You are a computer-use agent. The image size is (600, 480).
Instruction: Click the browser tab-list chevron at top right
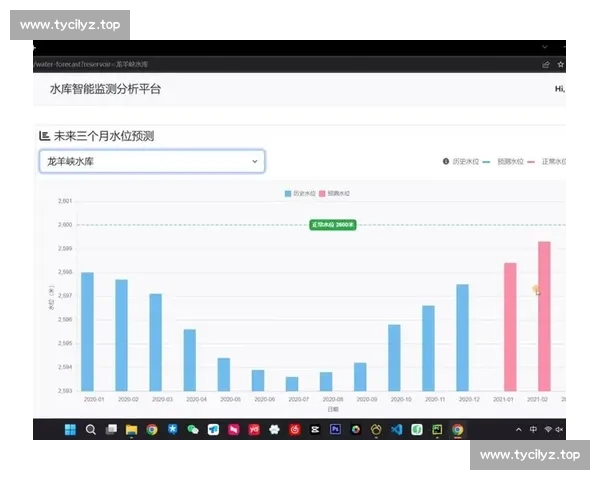[x=545, y=47]
